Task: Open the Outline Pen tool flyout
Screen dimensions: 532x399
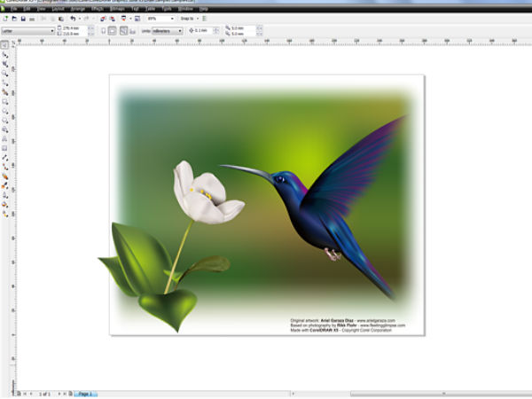Action: pyautogui.click(x=4, y=195)
